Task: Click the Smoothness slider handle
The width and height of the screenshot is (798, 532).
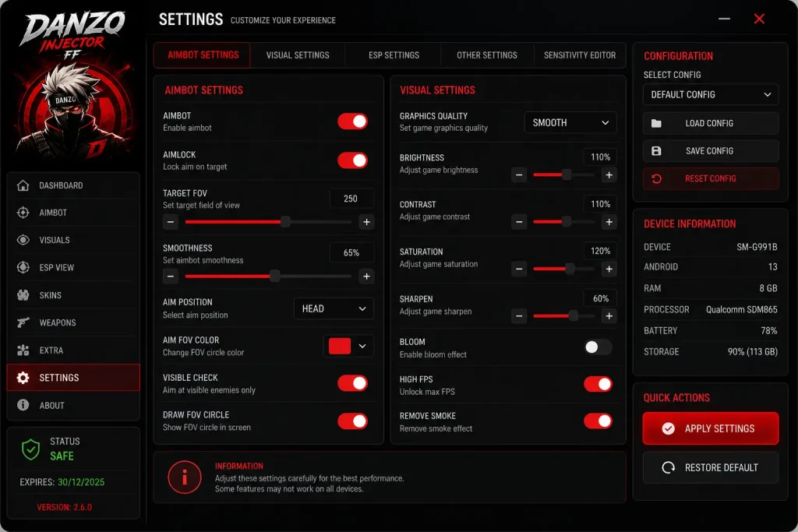Action: point(275,277)
